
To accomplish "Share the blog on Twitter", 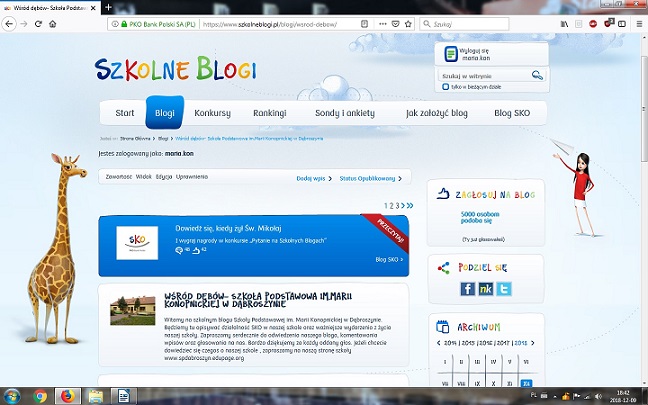I will pyautogui.click(x=504, y=288).
